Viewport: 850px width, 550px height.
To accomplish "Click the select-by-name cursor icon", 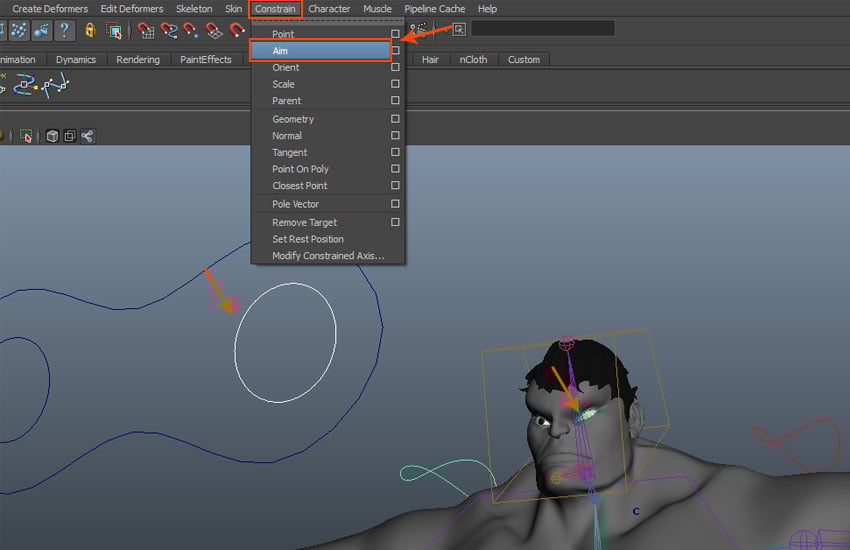I will [x=459, y=29].
